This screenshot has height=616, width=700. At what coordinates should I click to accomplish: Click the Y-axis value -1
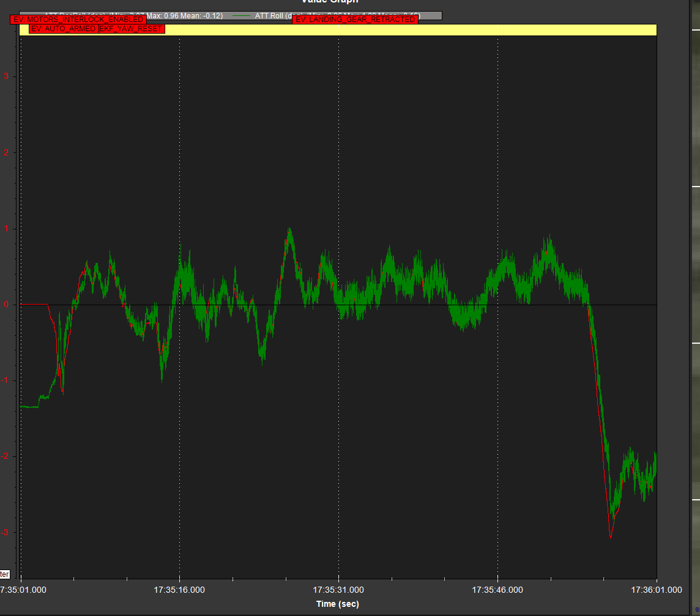[5, 380]
